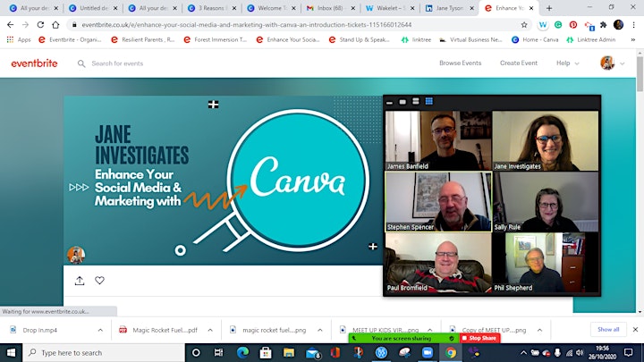Open the notification center icon
Viewport: 644px width, 362px height.
coord(629,352)
